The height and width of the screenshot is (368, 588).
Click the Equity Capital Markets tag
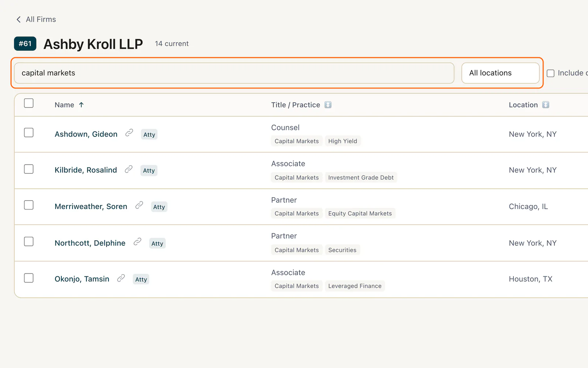click(x=360, y=213)
